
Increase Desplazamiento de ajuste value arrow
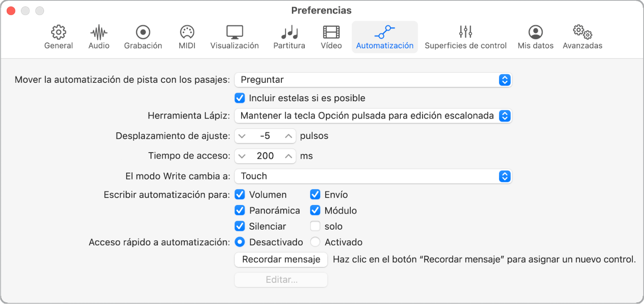click(x=288, y=136)
